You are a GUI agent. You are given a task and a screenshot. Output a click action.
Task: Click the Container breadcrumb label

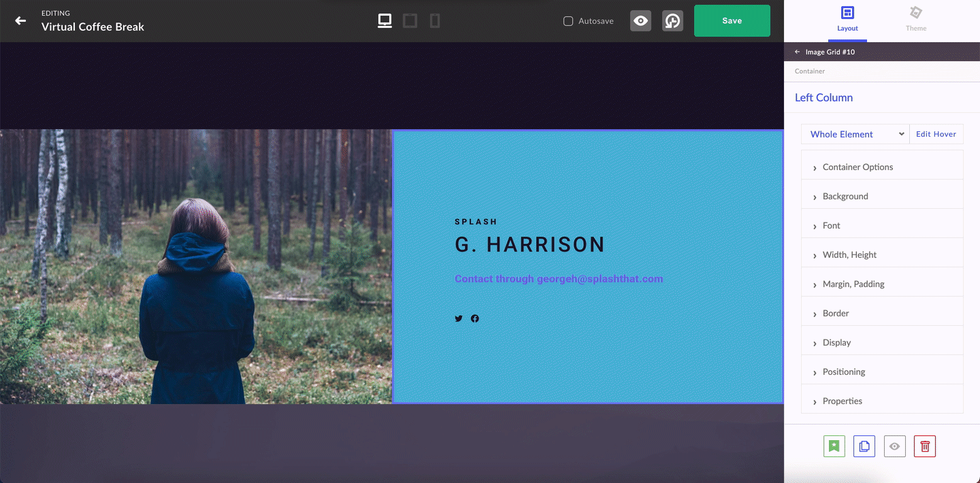(810, 71)
